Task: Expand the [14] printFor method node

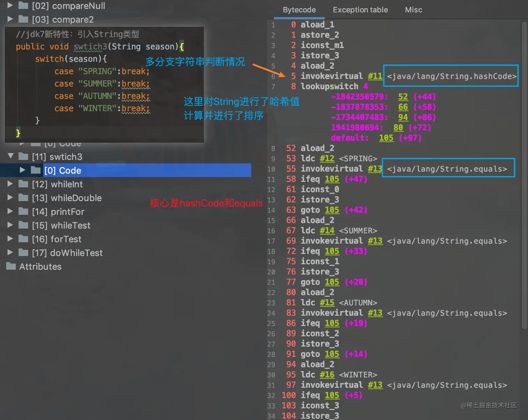Action: pos(10,211)
